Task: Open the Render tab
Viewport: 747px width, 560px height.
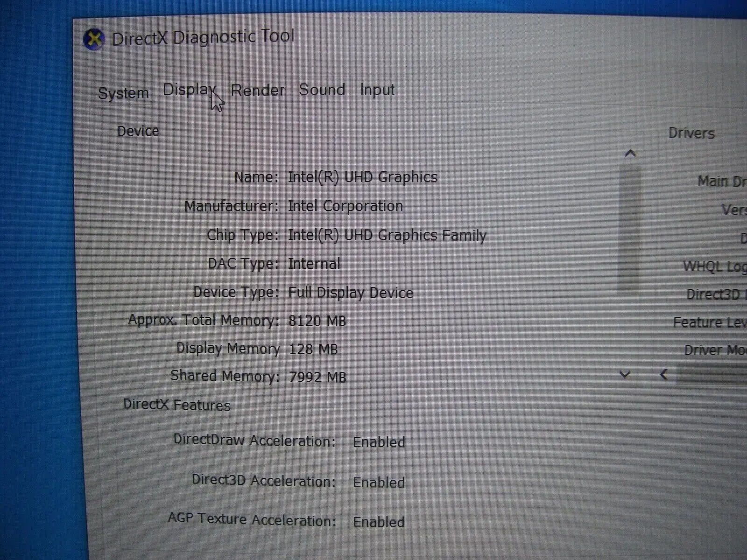Action: click(x=257, y=90)
